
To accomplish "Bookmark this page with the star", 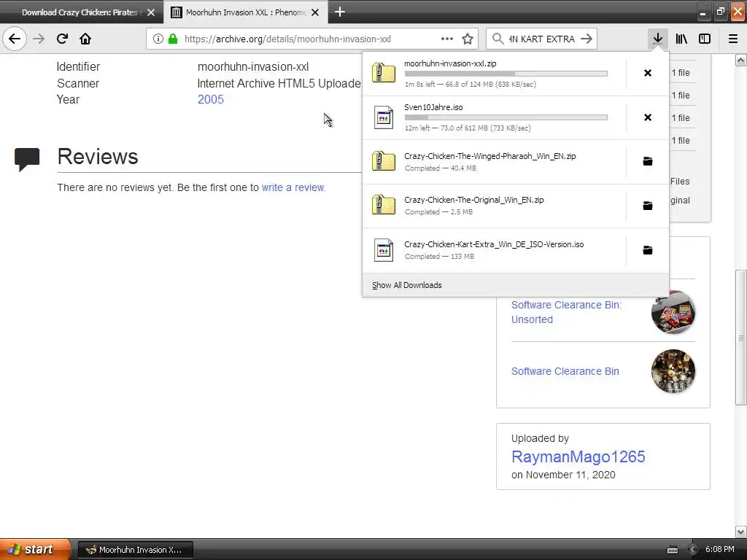I will [x=468, y=39].
